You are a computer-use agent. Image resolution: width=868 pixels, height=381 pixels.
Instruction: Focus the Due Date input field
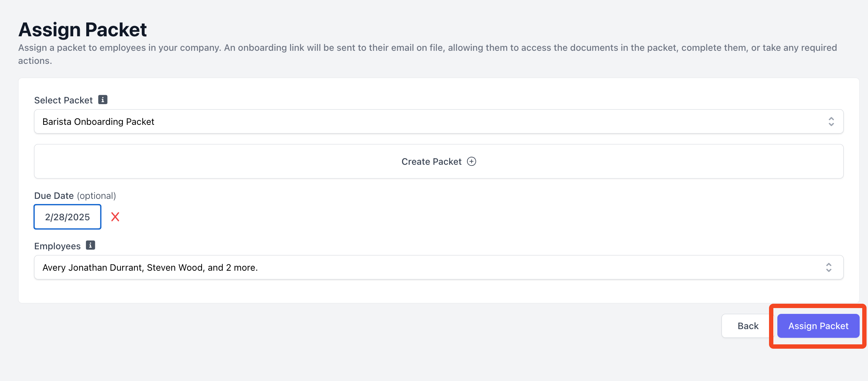point(67,217)
